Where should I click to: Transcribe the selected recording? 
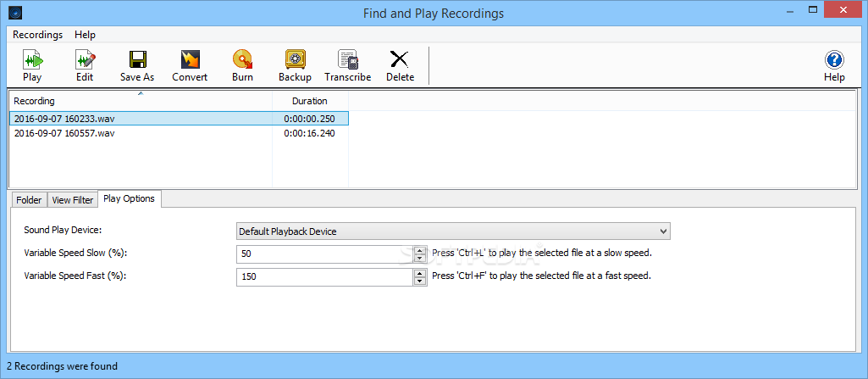click(348, 65)
